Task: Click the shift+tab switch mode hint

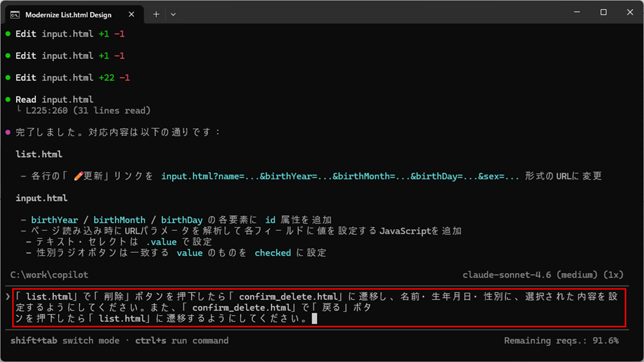Action: [65, 341]
